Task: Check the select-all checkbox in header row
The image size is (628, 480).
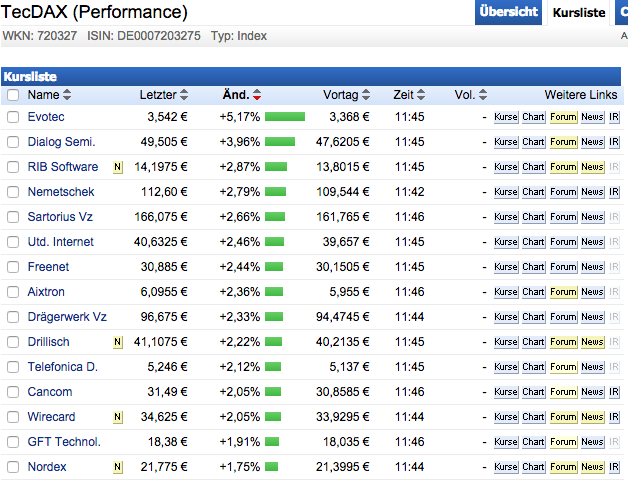Action: pos(13,95)
